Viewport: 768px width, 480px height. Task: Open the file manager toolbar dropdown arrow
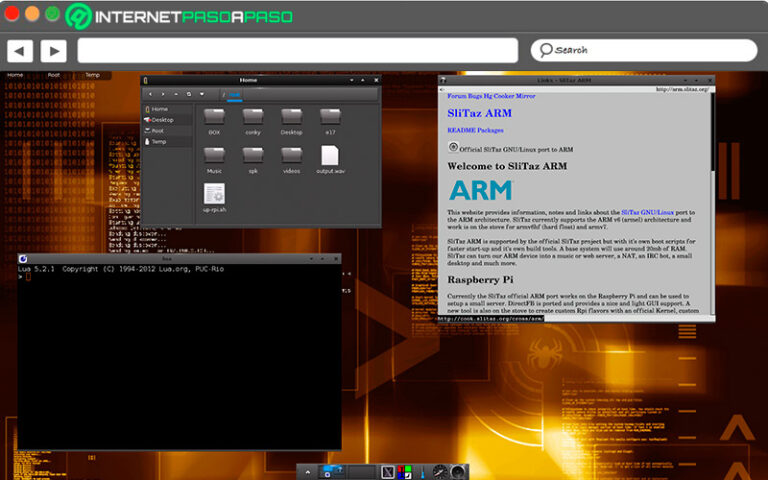coord(202,94)
